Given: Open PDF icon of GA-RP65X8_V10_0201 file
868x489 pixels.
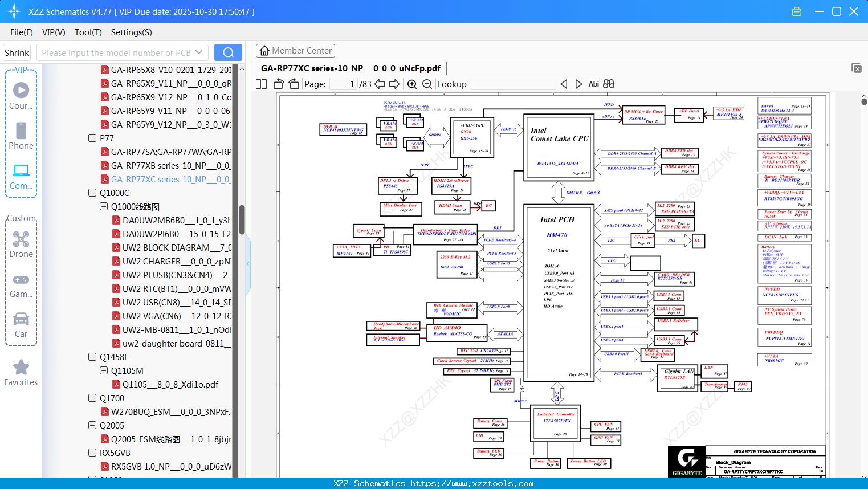Looking at the screenshot, I should point(105,70).
